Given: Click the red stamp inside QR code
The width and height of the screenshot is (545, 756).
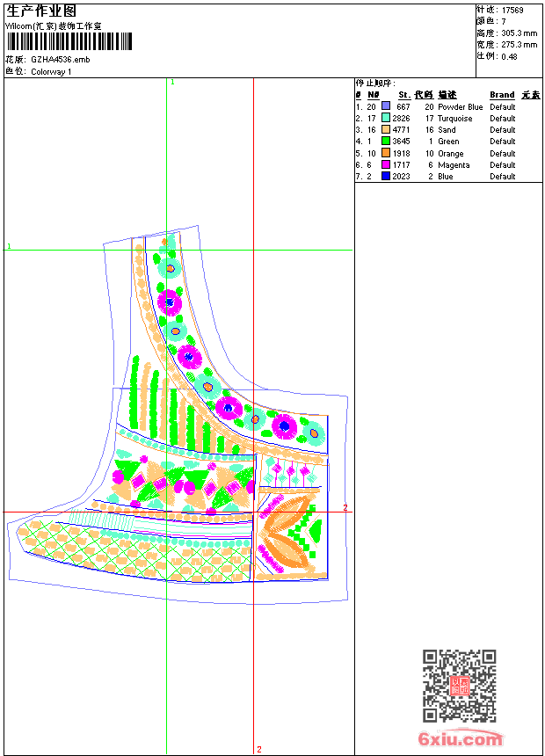Looking at the screenshot, I should click(460, 686).
